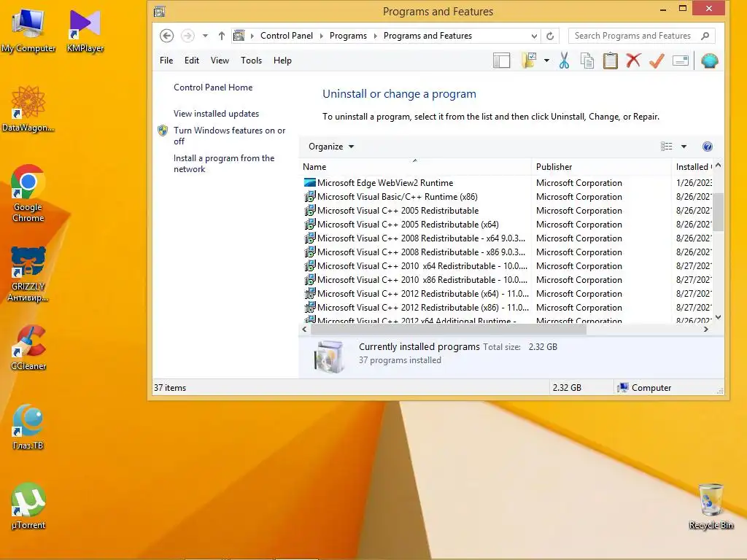Sort the list by Publisher column

click(x=601, y=167)
